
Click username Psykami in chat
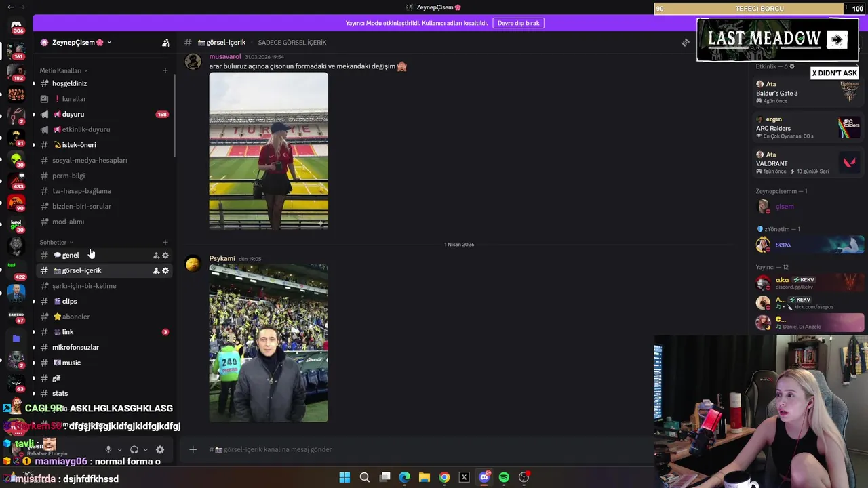(x=222, y=259)
